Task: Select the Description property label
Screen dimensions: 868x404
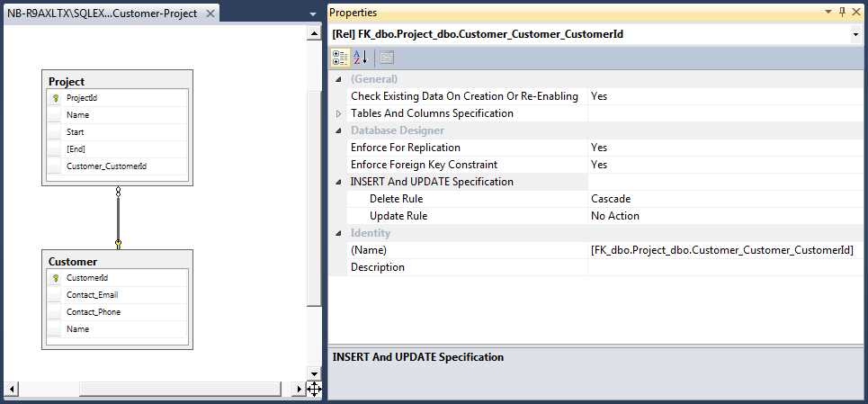Action: coord(378,267)
